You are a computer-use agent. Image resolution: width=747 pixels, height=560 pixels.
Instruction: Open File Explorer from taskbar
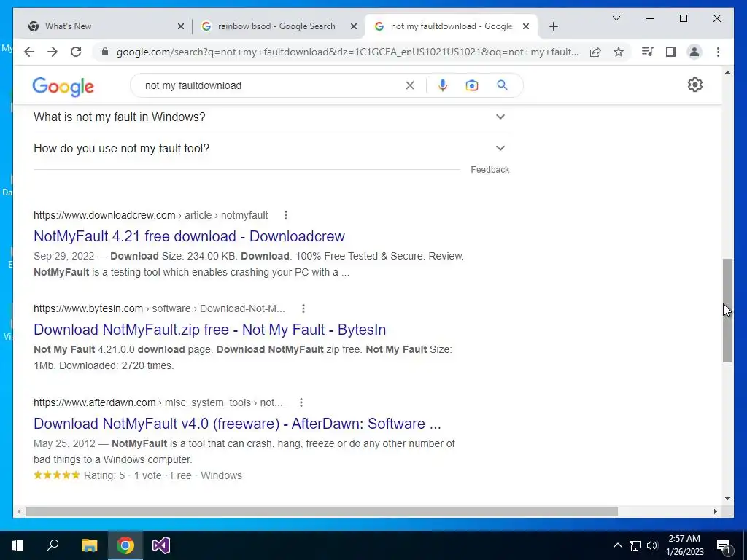click(x=89, y=545)
